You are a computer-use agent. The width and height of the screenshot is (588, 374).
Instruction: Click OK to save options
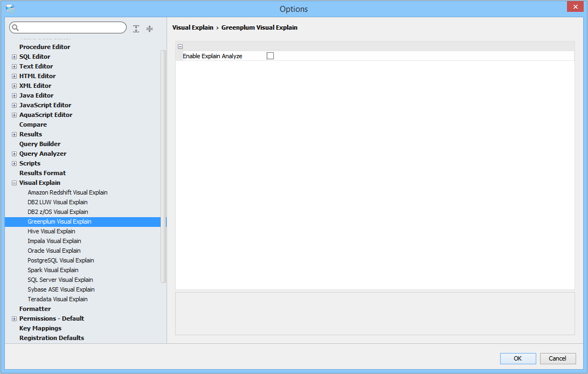[x=518, y=358]
